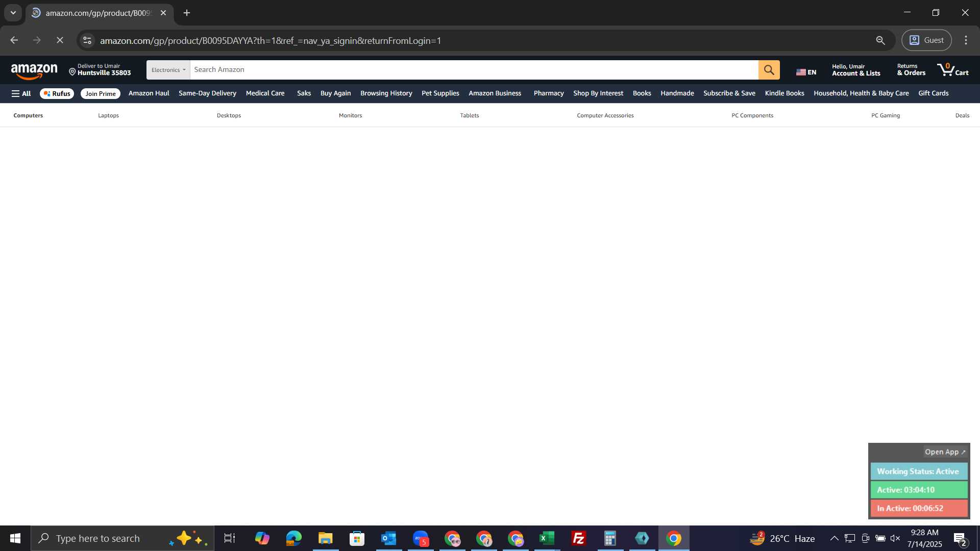Screen dimensions: 980x551
Task: Launch Microsoft Edge from taskbar
Action: point(294,538)
